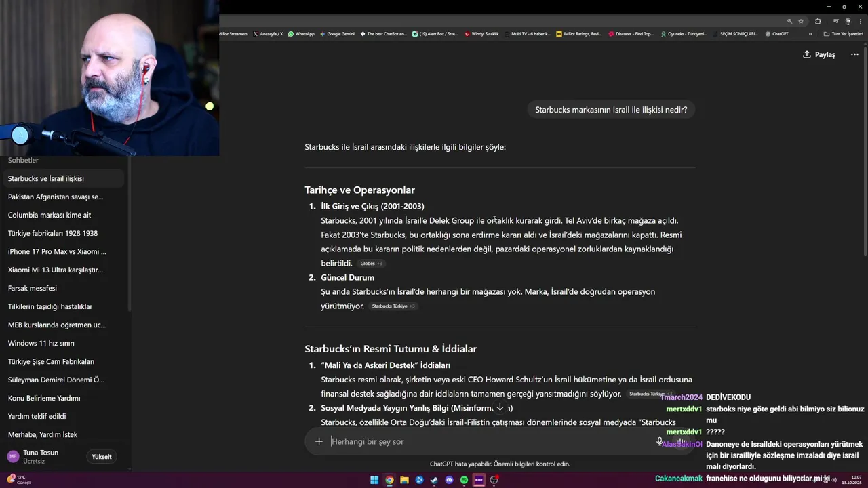Open the Windows 11 hız sınırı chat

click(x=62, y=343)
